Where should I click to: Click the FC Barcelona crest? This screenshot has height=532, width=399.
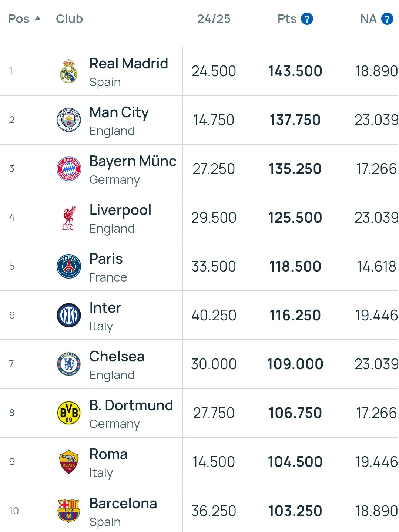69,511
